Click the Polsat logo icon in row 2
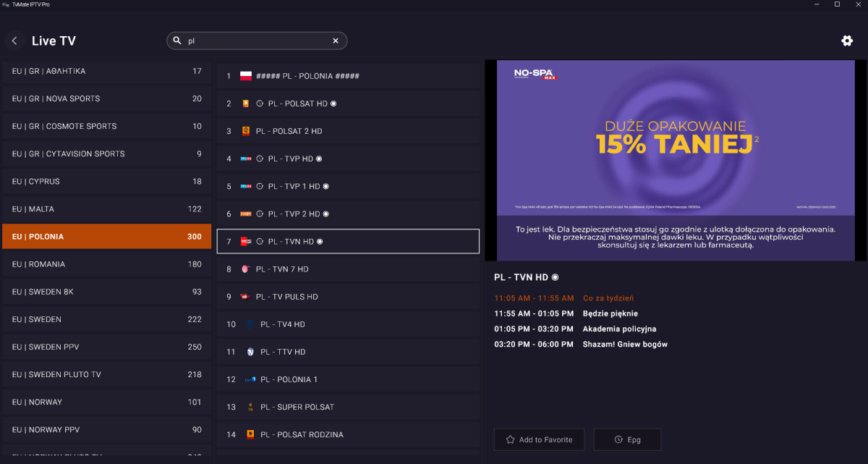Screen dimensions: 868x464 click(x=246, y=104)
